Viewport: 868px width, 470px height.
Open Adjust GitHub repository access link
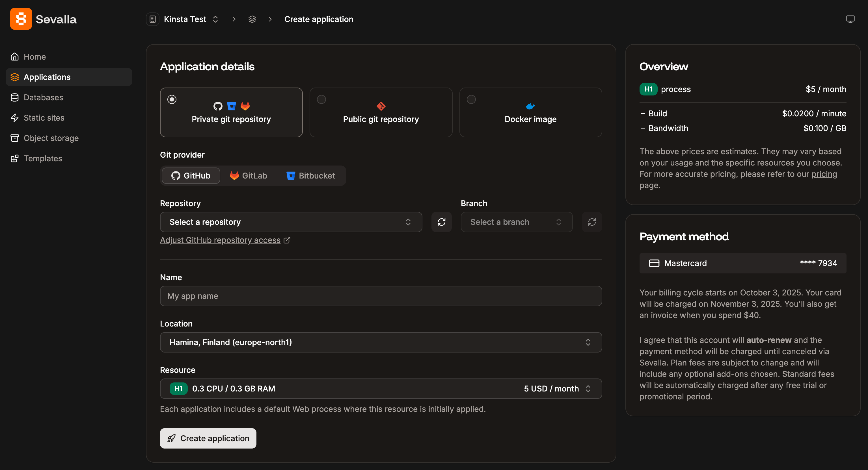point(220,240)
